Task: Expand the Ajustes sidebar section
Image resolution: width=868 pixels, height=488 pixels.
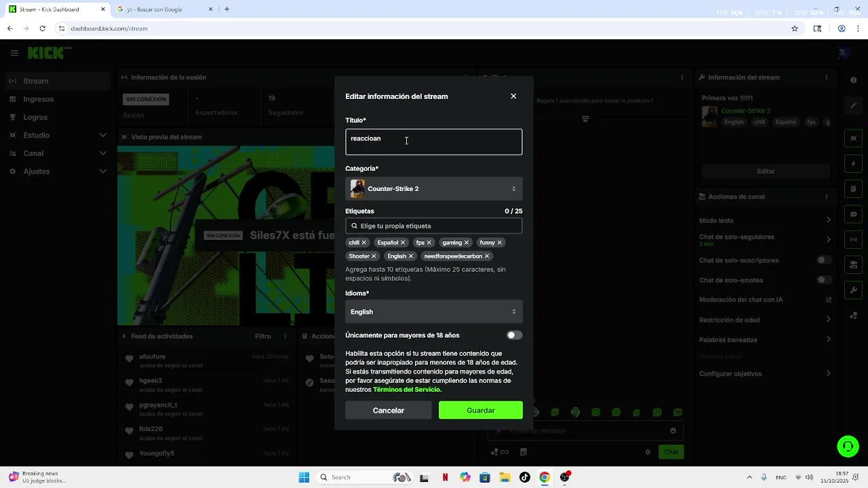Action: [58, 171]
